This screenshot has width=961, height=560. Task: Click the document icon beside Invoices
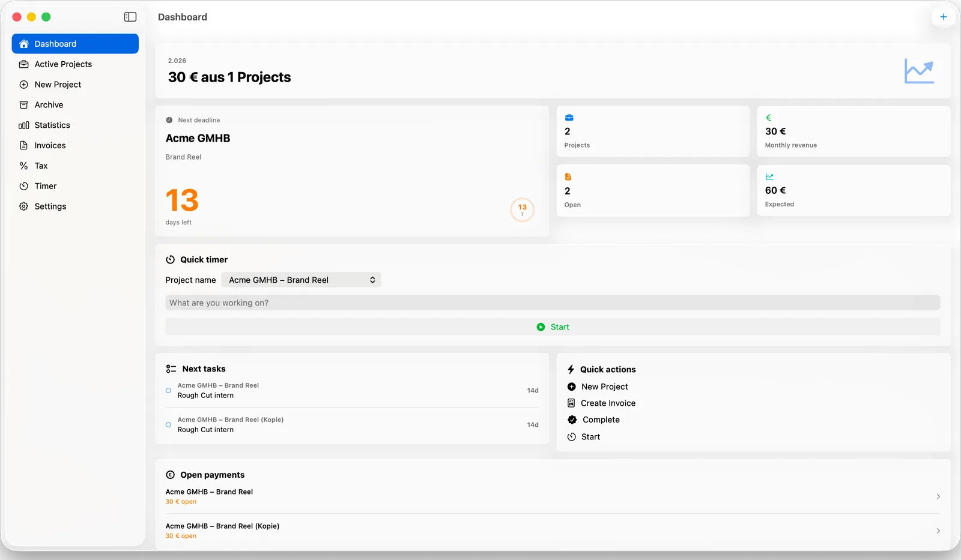[x=24, y=145]
